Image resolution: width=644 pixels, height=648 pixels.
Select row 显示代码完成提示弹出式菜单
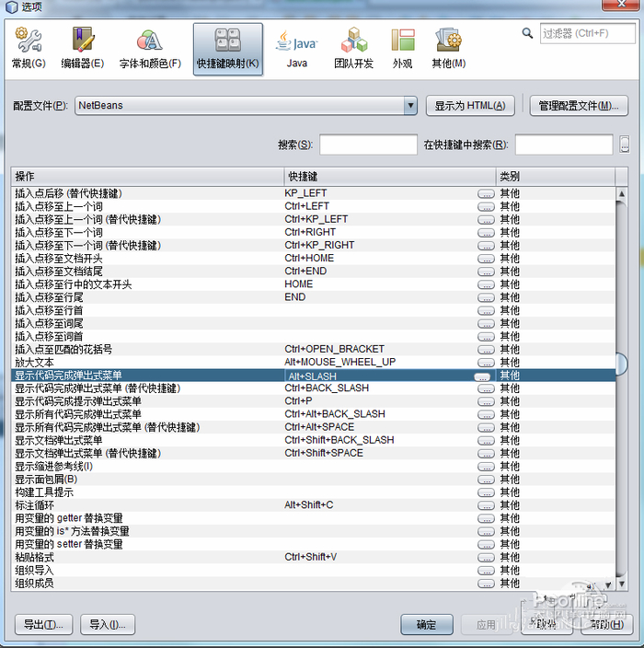point(313,401)
